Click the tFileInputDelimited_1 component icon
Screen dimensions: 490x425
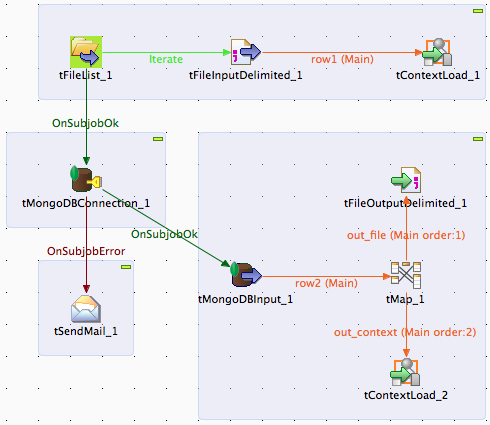tap(246, 52)
